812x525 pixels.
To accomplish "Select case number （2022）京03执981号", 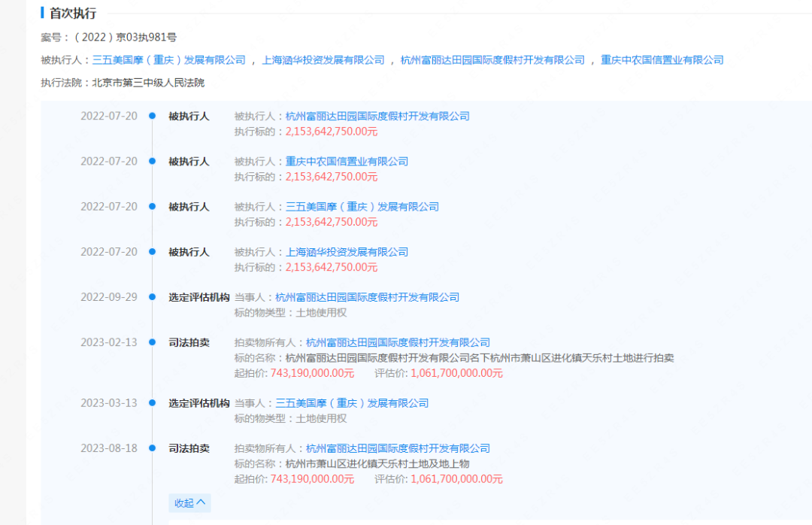I will coord(126,38).
